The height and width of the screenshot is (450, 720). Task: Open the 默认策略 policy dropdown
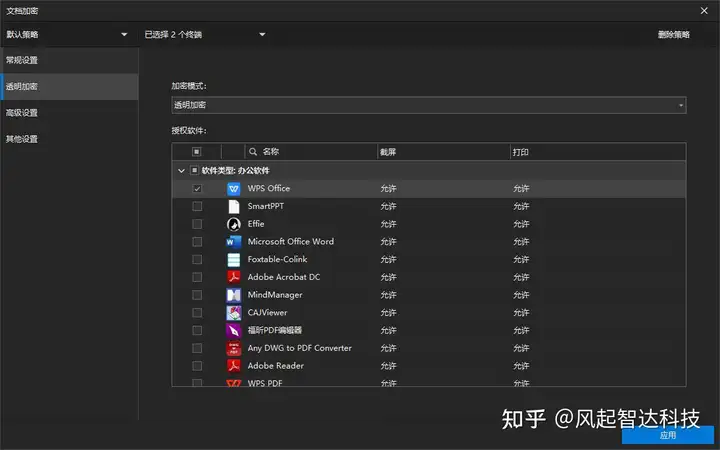[x=67, y=34]
